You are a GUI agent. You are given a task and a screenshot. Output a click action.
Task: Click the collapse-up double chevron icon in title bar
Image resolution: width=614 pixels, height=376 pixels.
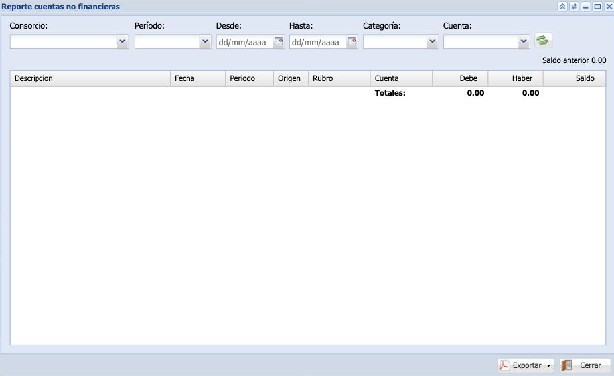(562, 6)
